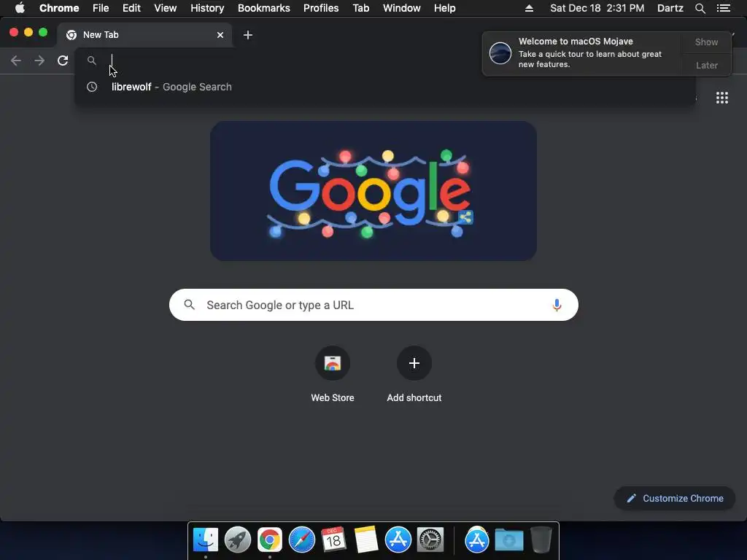Open the Trash in the dock

click(x=541, y=540)
